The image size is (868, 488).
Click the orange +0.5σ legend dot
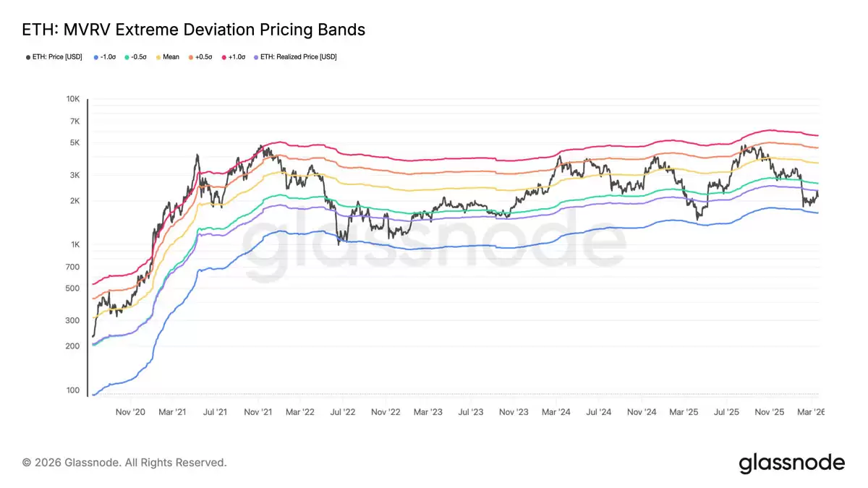pyautogui.click(x=190, y=57)
